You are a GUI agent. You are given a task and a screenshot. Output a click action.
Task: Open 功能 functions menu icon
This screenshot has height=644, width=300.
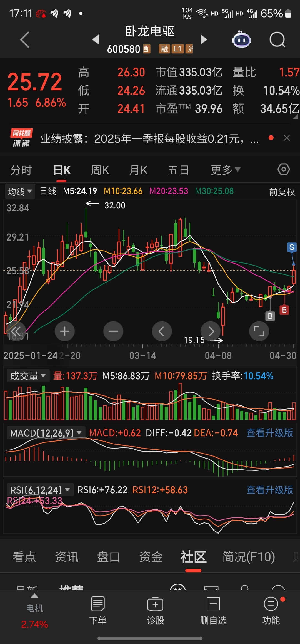pyautogui.click(x=271, y=610)
